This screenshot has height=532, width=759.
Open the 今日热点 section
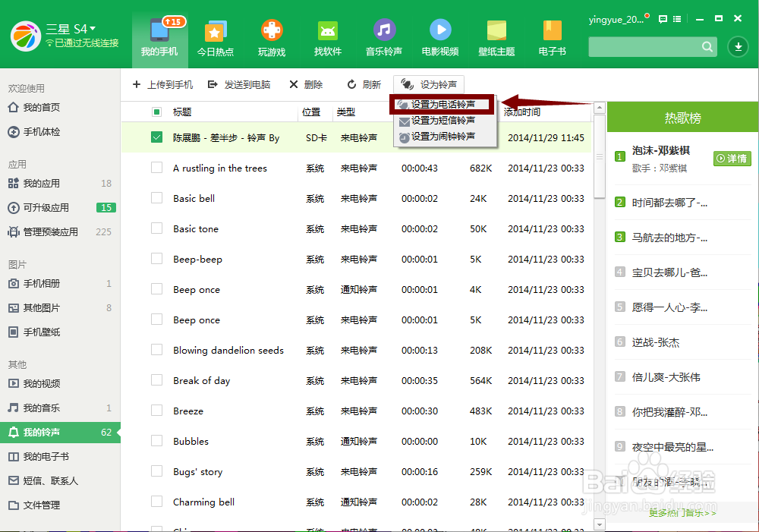pos(216,39)
